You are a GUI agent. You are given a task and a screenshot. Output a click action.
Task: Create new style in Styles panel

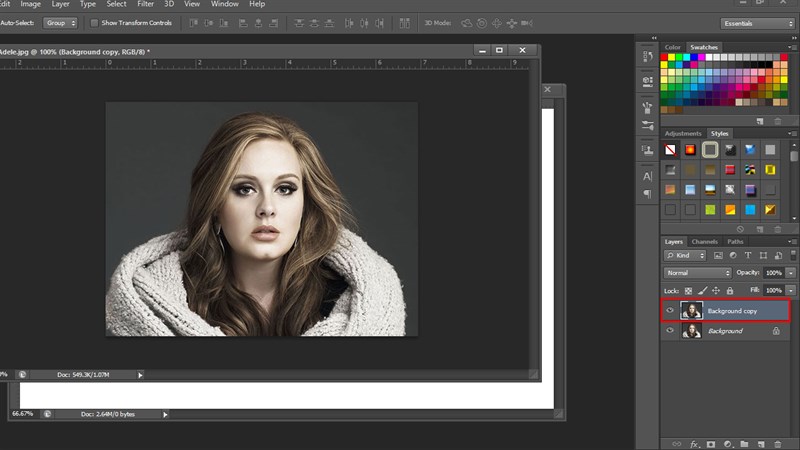pos(760,229)
